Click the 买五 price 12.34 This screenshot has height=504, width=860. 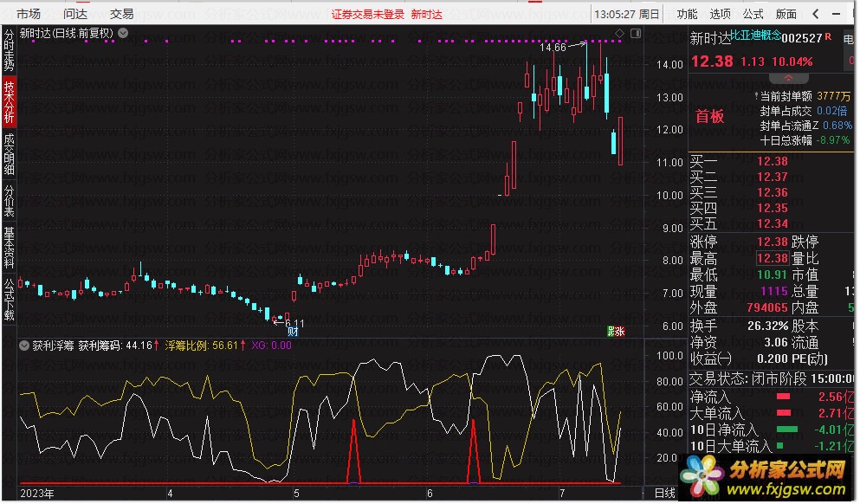[x=772, y=223]
